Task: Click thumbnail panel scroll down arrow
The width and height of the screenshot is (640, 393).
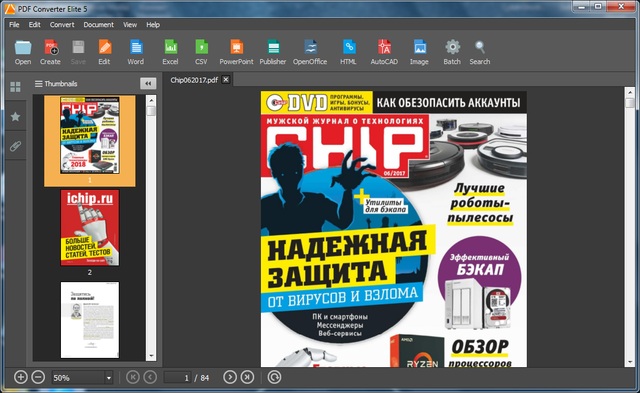Action: pyautogui.click(x=151, y=356)
